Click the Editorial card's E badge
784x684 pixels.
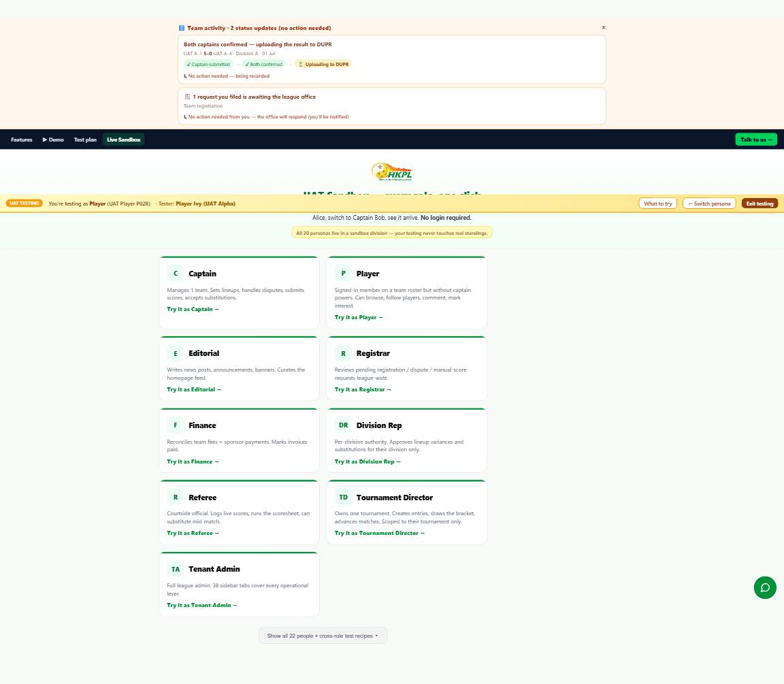pos(176,353)
